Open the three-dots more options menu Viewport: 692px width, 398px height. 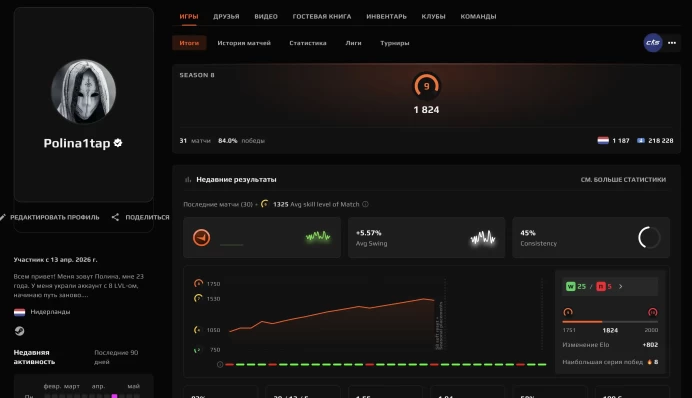click(672, 43)
